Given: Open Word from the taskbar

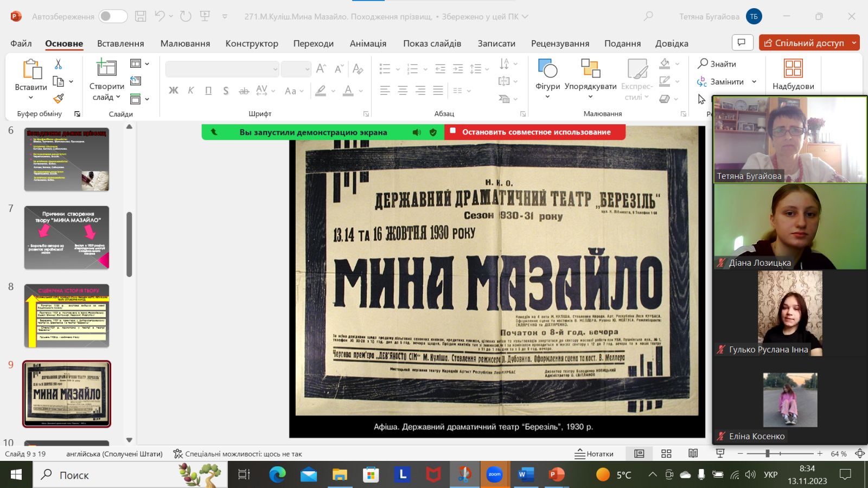Looking at the screenshot, I should click(x=526, y=475).
